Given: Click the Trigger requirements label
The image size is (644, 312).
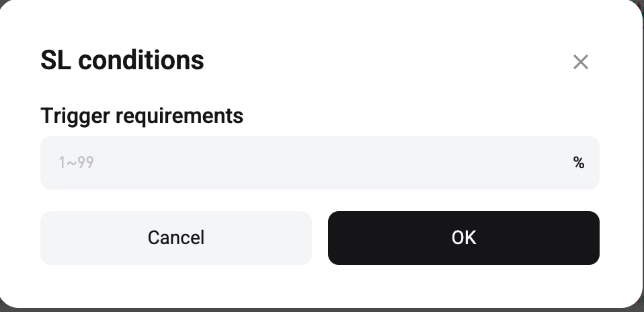Looking at the screenshot, I should [142, 116].
